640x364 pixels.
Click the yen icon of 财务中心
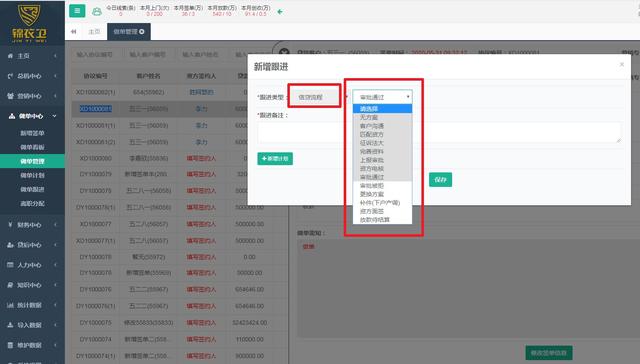coord(10,224)
